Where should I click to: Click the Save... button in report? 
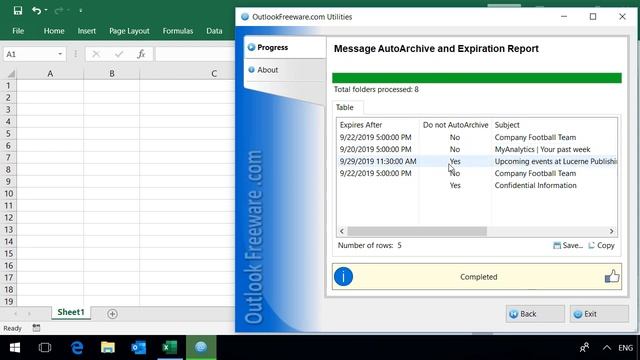[x=568, y=245]
